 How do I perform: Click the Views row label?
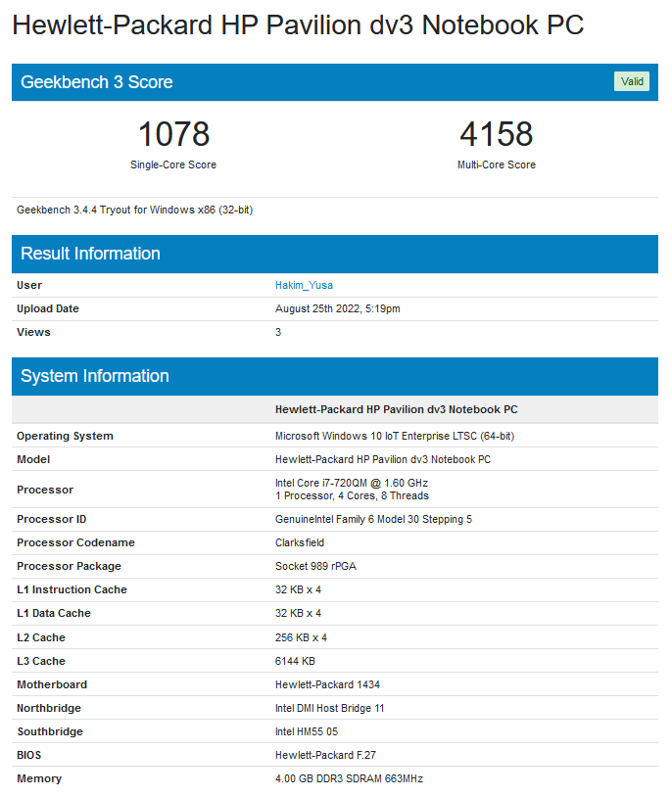tap(33, 332)
